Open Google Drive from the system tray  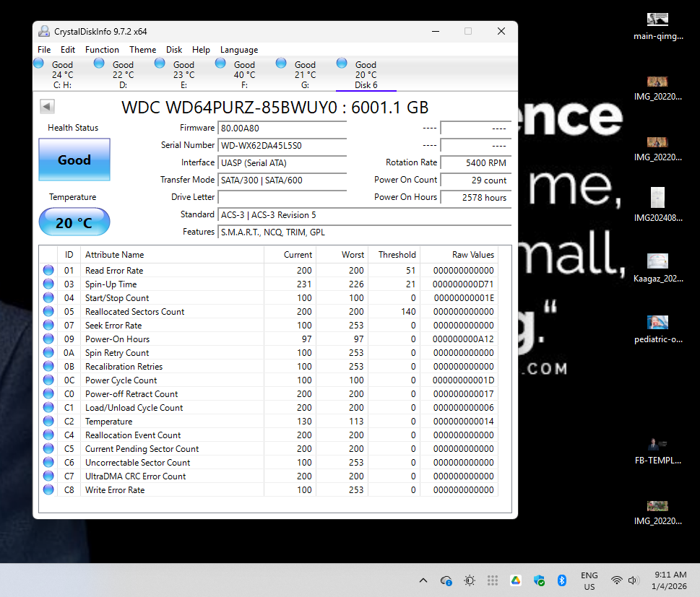(x=516, y=580)
